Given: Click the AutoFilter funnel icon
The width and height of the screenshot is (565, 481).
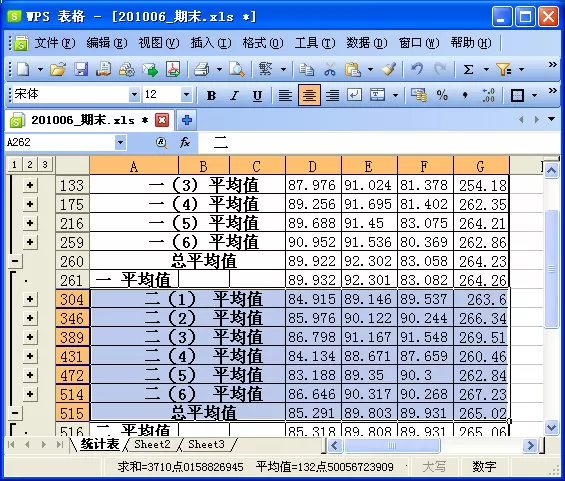Looking at the screenshot, I should click(503, 69).
